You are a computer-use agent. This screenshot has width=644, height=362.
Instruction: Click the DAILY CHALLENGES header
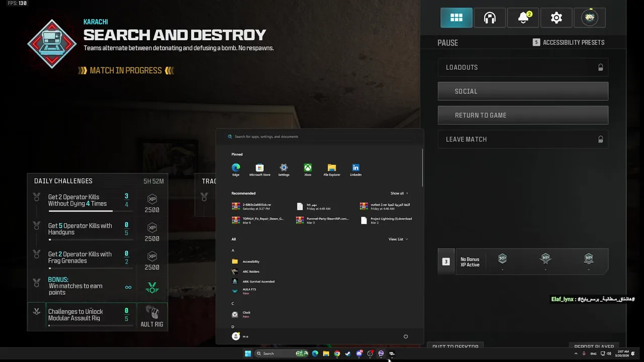tap(63, 181)
